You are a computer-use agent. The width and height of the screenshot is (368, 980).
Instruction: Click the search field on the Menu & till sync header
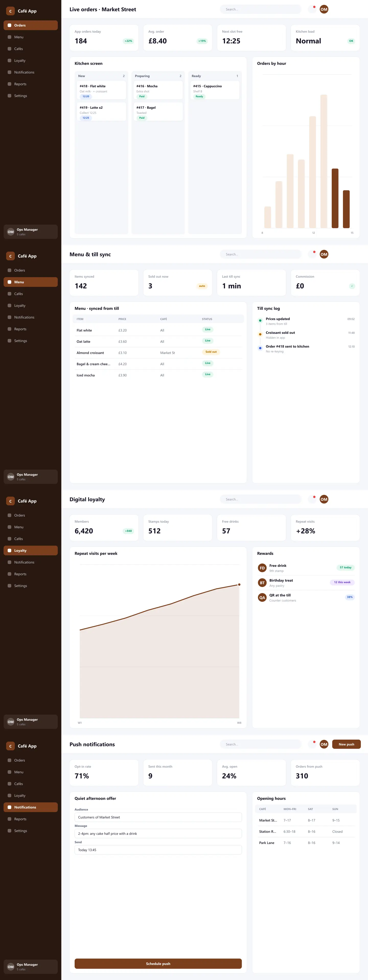pyautogui.click(x=261, y=254)
